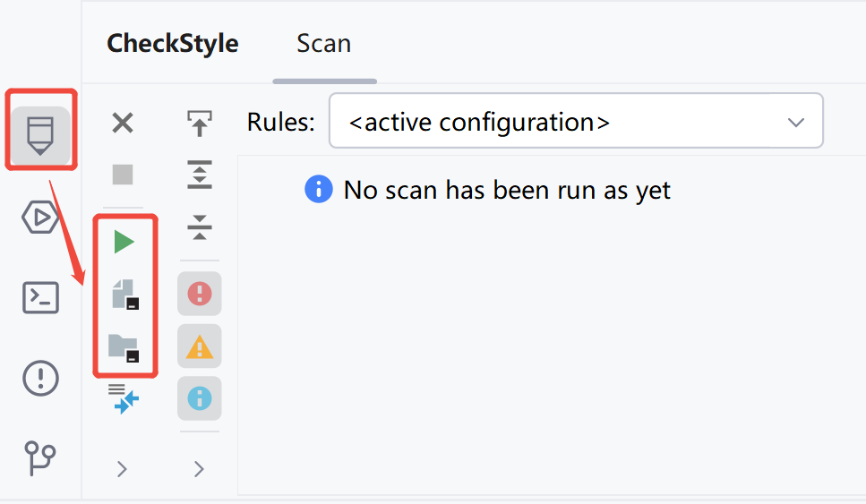Open the Git version control panel
This screenshot has width=866, height=504.
point(40,457)
